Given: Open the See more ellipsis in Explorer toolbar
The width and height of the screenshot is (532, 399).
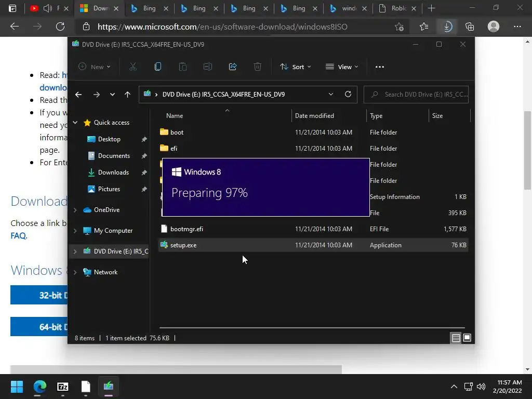Looking at the screenshot, I should tap(380, 67).
